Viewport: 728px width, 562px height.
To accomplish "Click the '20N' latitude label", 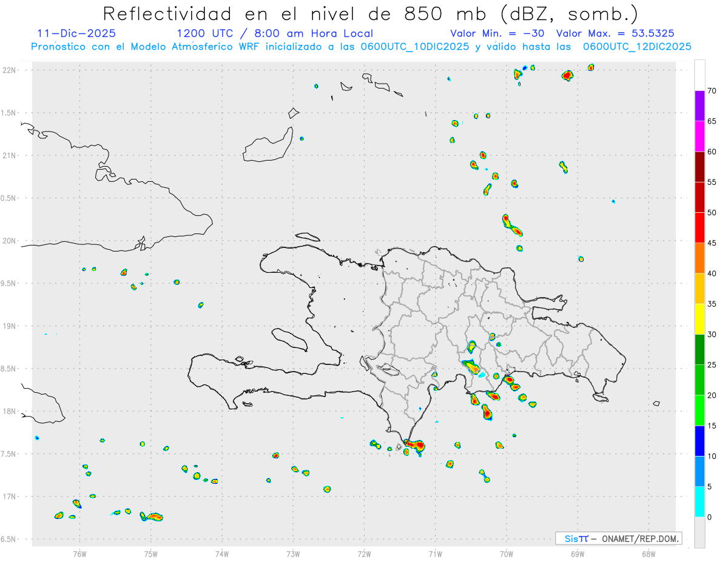I will 10,241.
